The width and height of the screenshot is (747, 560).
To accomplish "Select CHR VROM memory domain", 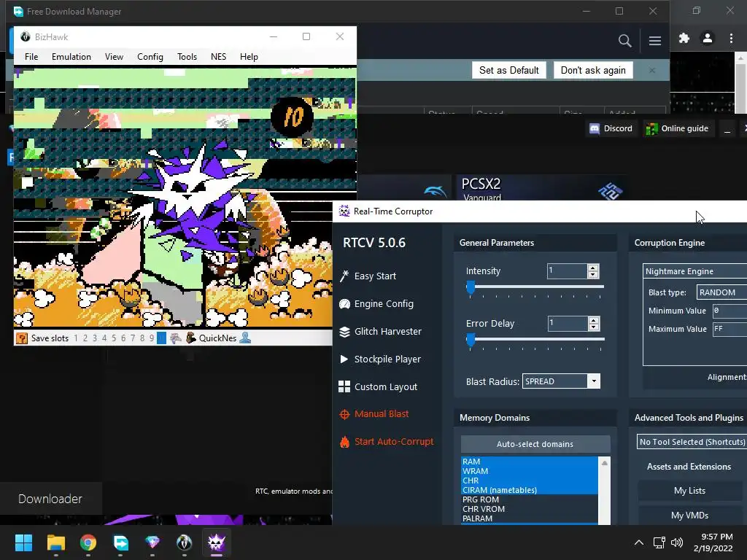I will tap(530, 509).
